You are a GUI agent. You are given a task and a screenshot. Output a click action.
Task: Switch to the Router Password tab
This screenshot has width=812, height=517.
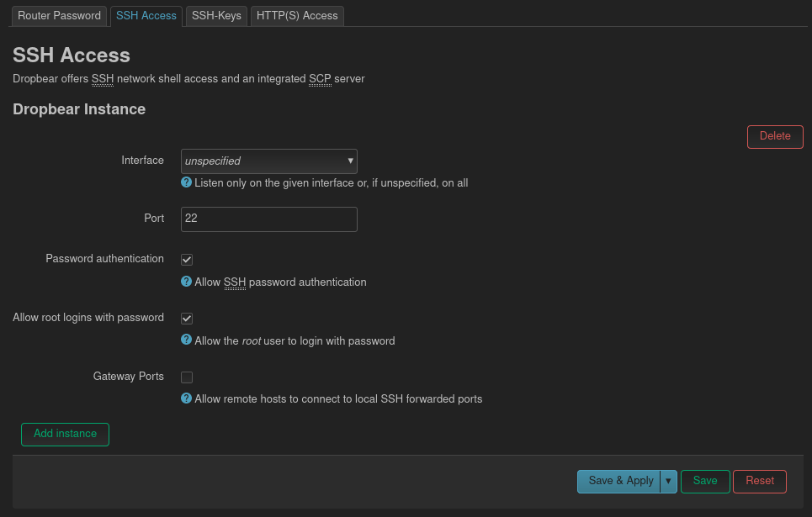click(x=59, y=15)
